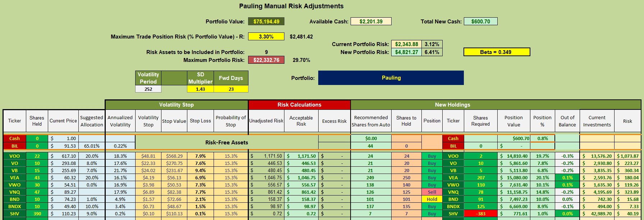The width and height of the screenshot is (644, 220).
Task: Select VB stop loss 9.4%
Action: pyautogui.click(x=200, y=171)
